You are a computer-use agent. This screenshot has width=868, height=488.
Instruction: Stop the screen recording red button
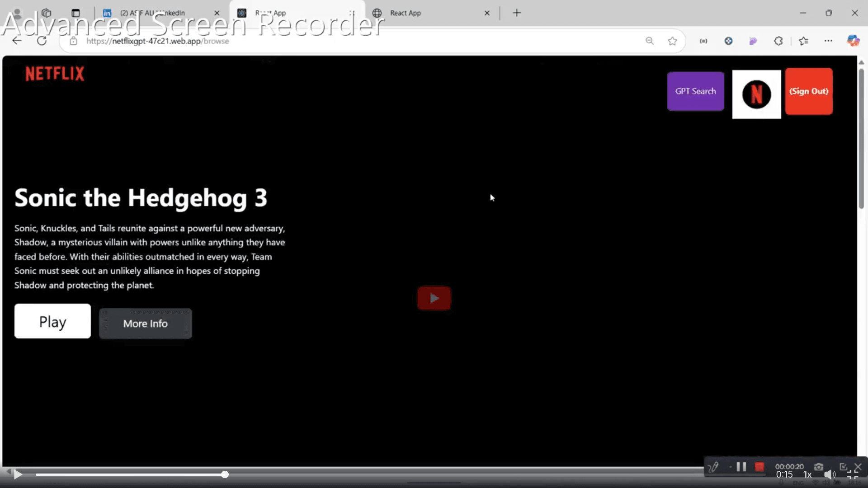759,467
